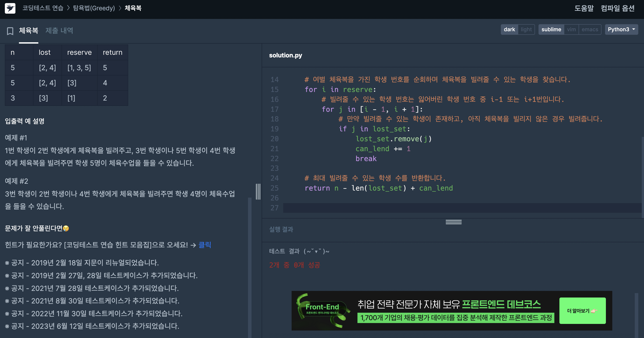Screen dimensions: 644x338
Task: Click the breadcrumb chevron before 체육복
Action: pyautogui.click(x=120, y=8)
